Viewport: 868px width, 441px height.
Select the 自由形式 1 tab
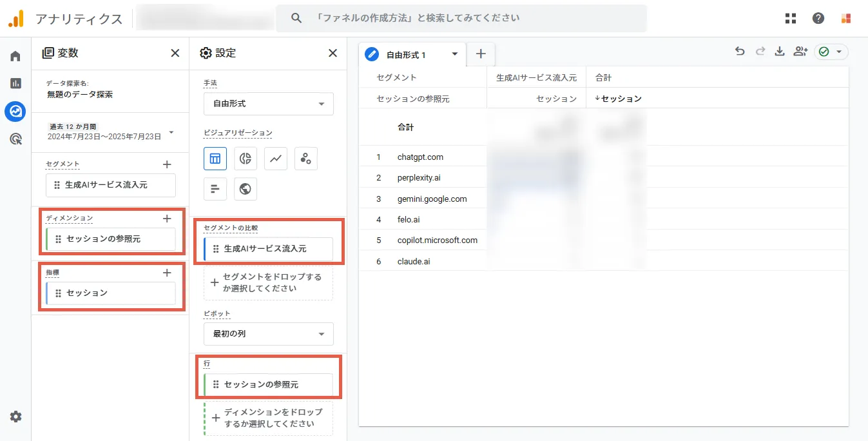click(x=412, y=55)
